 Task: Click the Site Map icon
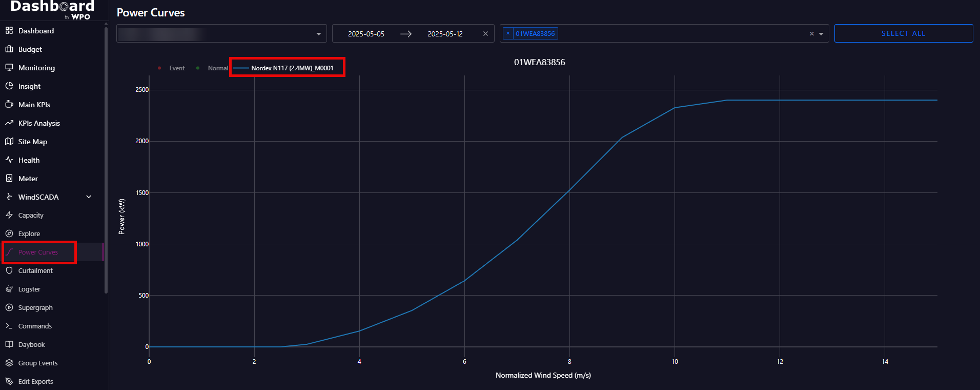coord(9,142)
